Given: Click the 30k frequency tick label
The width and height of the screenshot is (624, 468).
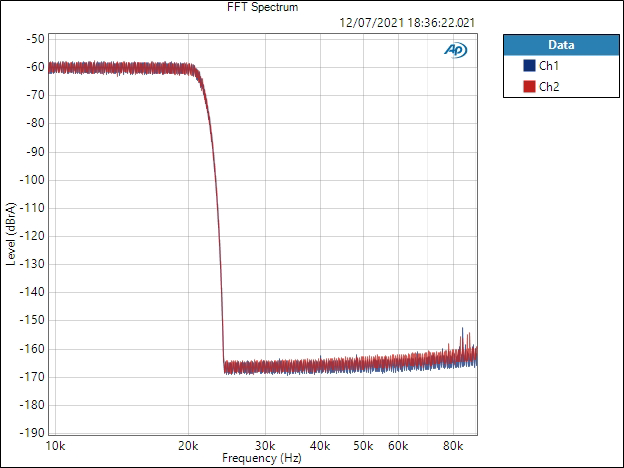Looking at the screenshot, I should click(265, 446).
